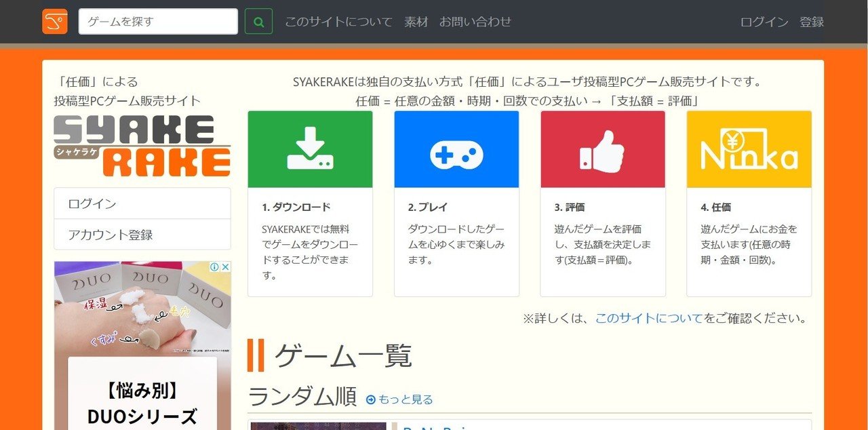Viewport: 868px width, 430px height.
Task: Click the green search magnifier button
Action: click(x=258, y=22)
